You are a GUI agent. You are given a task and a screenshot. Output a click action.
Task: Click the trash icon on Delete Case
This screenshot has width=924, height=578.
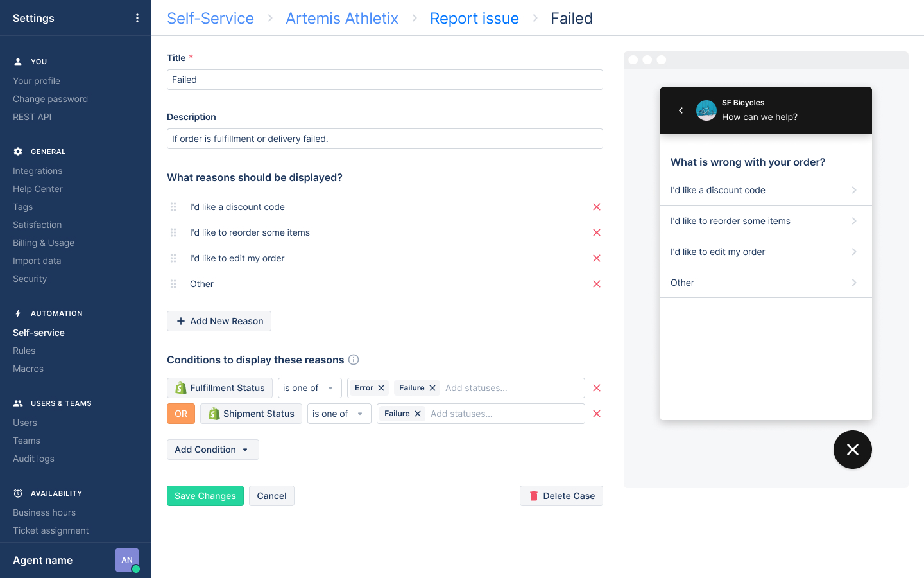click(534, 496)
